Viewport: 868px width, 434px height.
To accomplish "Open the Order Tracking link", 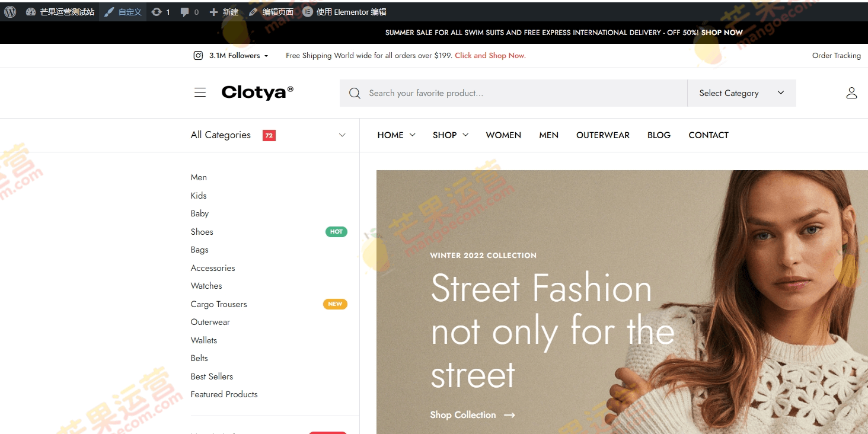I will [836, 55].
